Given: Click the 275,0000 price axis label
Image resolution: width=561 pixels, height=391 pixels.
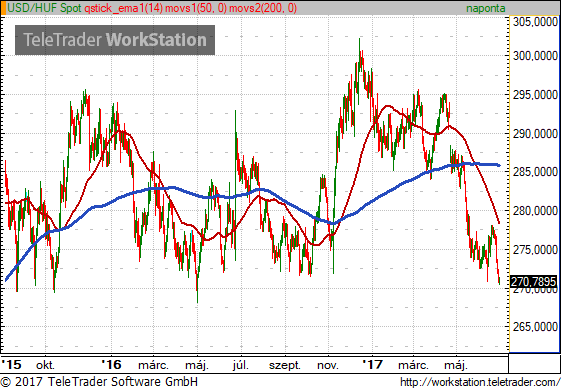Looking at the screenshot, I should [x=535, y=250].
